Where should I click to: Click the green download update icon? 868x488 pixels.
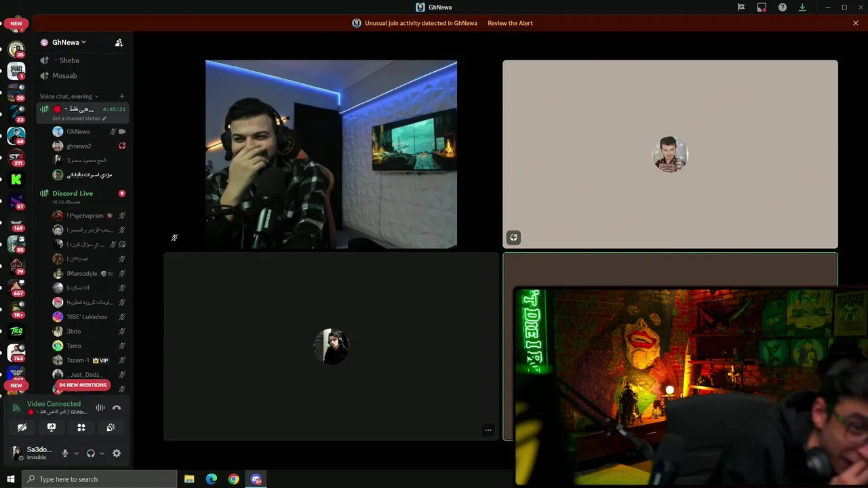(x=803, y=7)
